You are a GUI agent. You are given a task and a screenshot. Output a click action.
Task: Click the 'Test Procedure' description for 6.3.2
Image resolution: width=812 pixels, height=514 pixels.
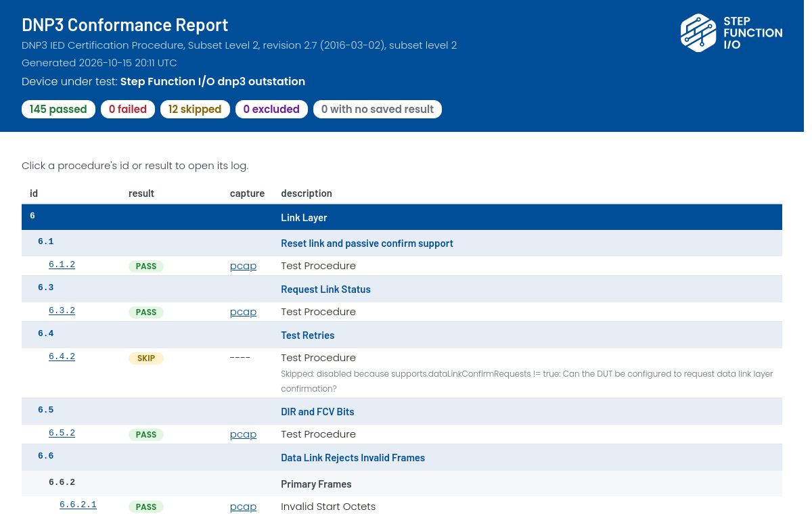pos(318,312)
